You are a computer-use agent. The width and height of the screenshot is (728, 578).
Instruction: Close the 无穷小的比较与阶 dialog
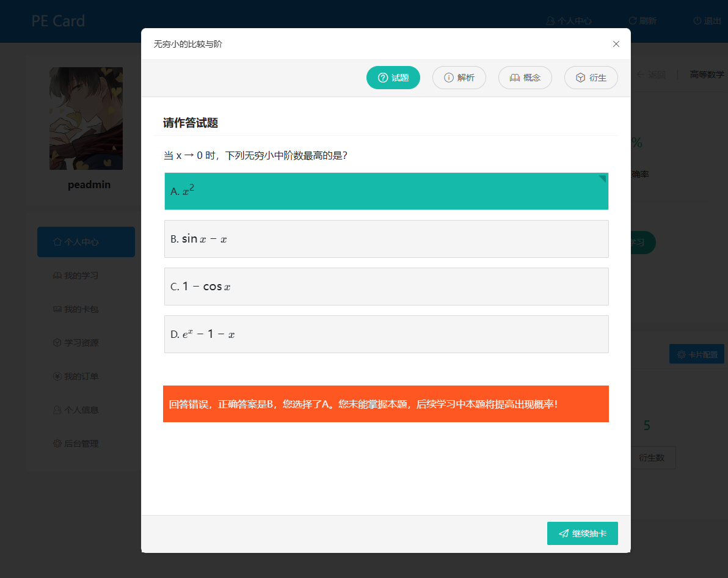tap(616, 44)
